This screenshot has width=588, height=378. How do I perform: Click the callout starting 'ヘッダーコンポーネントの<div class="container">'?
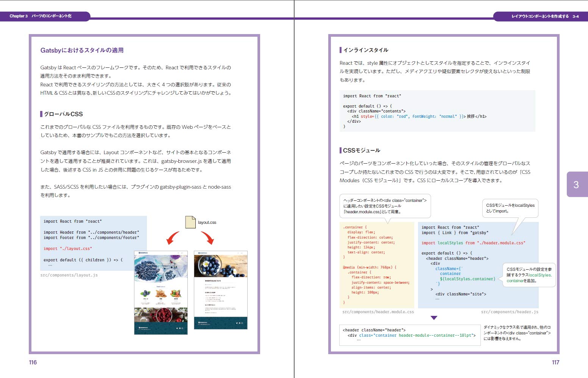[385, 206]
